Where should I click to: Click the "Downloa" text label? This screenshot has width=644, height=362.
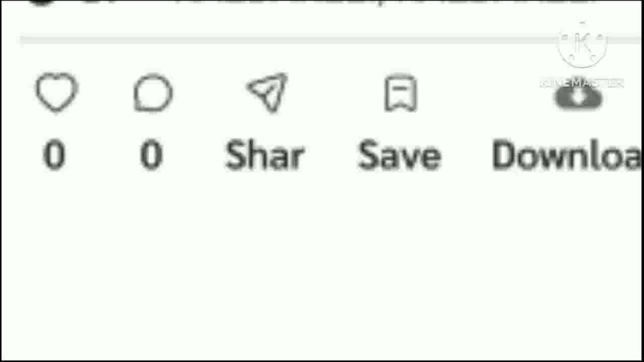coord(567,155)
